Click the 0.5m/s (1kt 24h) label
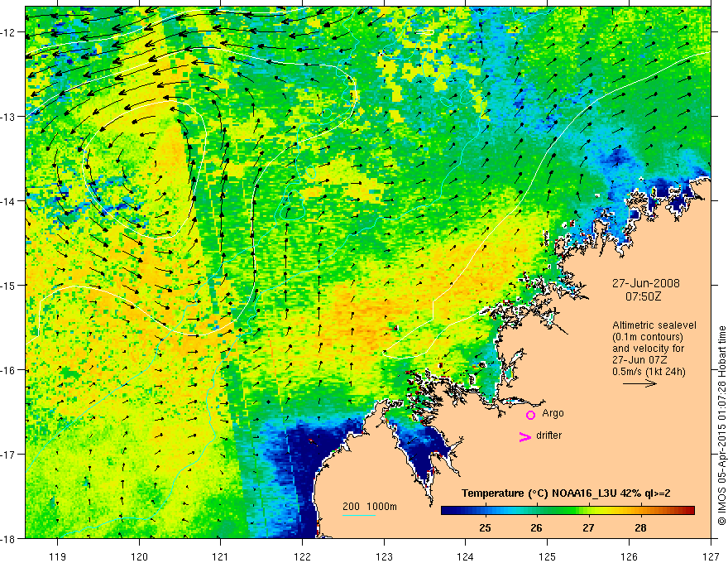The height and width of the screenshot is (563, 728). coord(649,371)
